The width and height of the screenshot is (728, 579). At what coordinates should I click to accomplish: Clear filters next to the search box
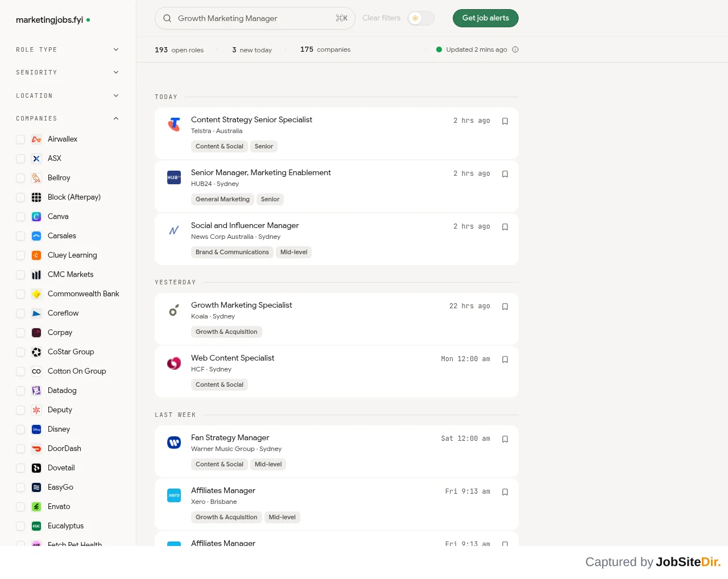[x=381, y=18]
